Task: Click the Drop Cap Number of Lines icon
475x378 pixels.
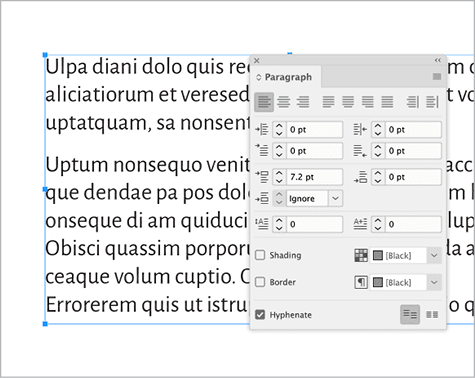Action: [262, 224]
